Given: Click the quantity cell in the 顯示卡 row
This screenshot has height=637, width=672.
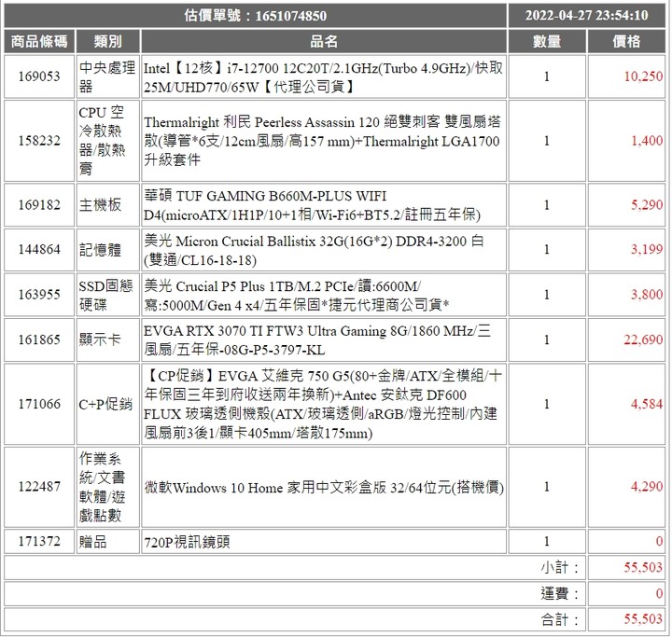Looking at the screenshot, I should tap(547, 339).
